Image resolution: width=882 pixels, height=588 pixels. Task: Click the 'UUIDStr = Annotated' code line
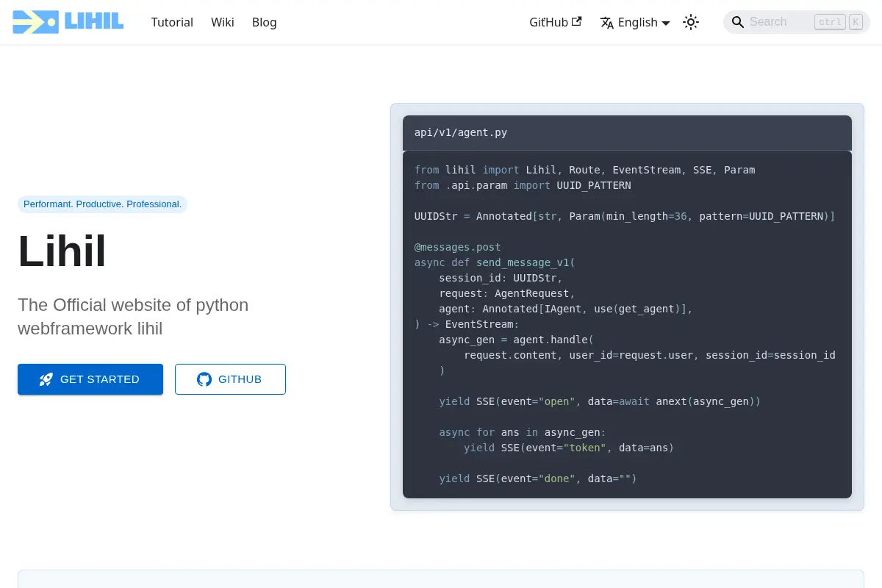tap(625, 216)
